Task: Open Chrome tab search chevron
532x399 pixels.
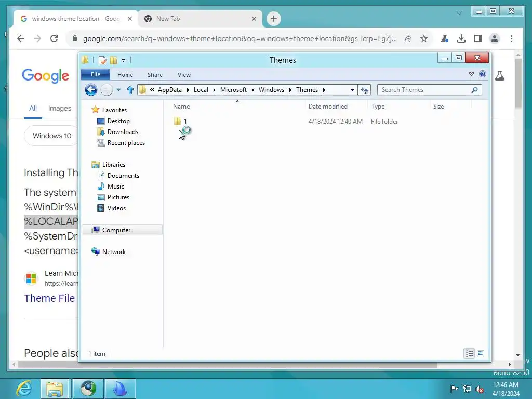Action: (x=459, y=13)
